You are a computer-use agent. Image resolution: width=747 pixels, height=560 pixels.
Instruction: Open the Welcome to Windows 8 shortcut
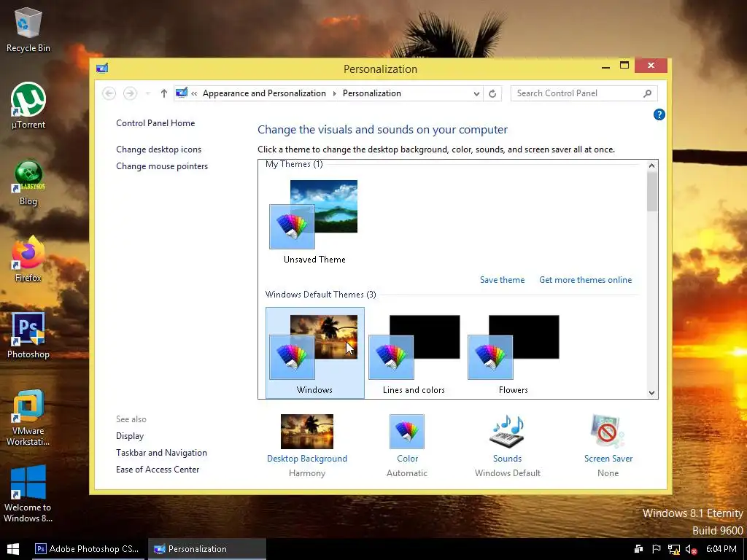tap(28, 494)
